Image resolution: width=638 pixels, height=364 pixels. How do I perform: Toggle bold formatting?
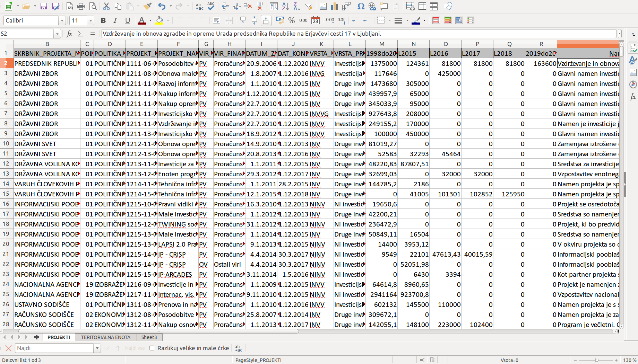point(103,20)
